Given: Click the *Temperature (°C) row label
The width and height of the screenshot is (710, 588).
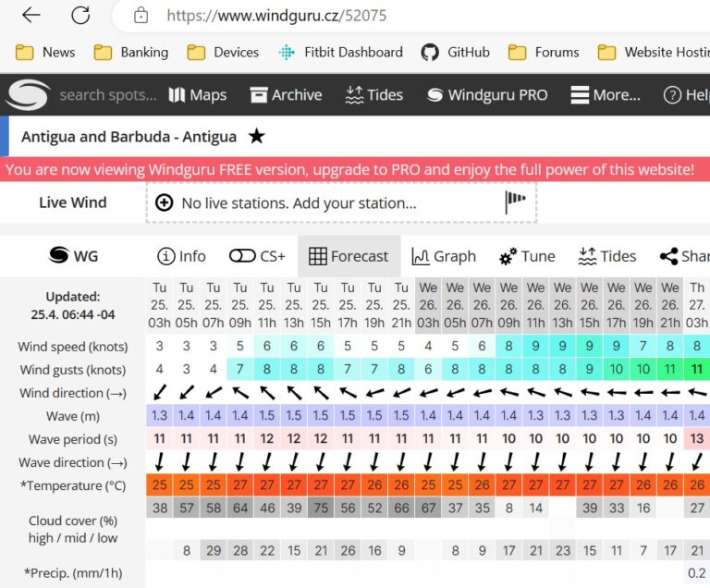Looking at the screenshot, I should pos(73,485).
